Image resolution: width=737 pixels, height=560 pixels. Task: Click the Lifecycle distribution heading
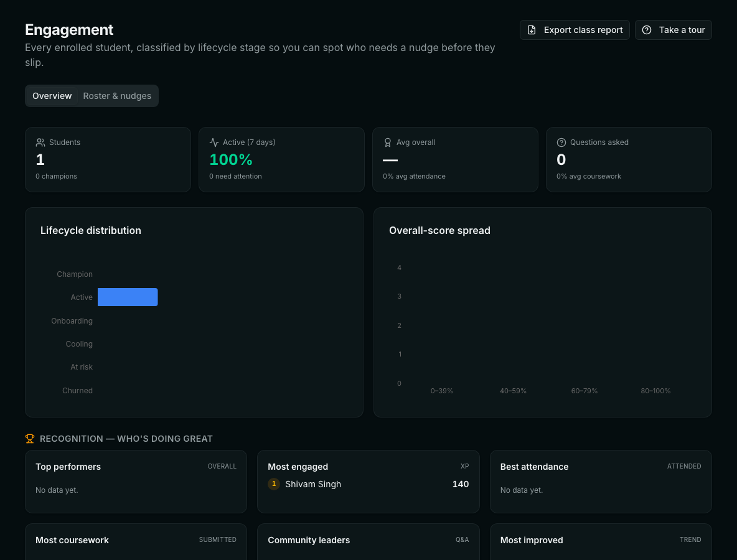pos(91,231)
